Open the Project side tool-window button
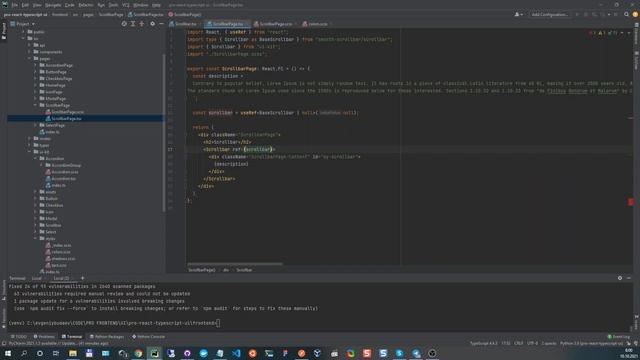The image size is (640, 360). [4, 31]
